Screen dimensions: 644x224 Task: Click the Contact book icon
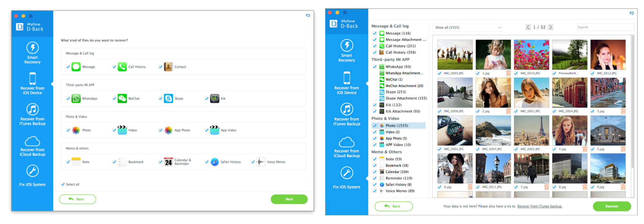(168, 67)
